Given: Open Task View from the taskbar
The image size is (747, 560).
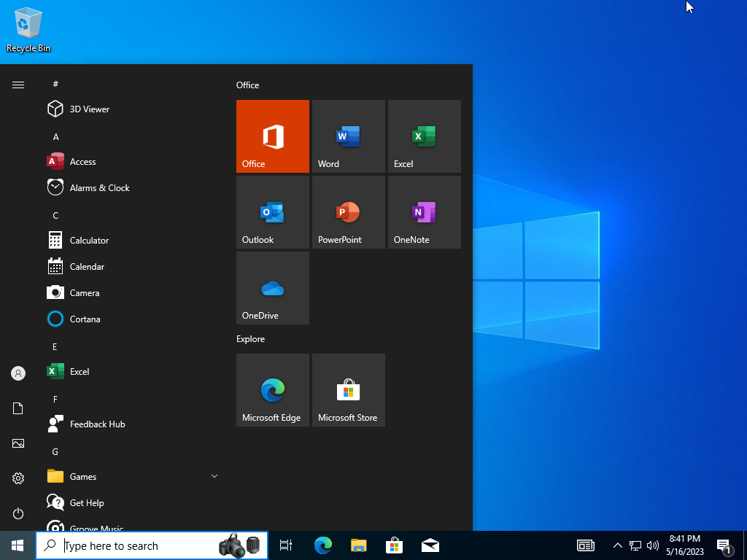Looking at the screenshot, I should 286,545.
